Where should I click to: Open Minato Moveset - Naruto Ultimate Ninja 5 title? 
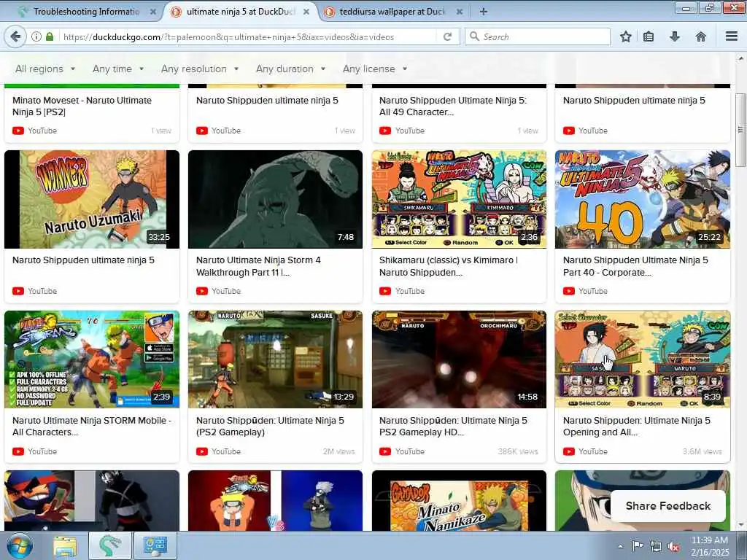(x=82, y=106)
